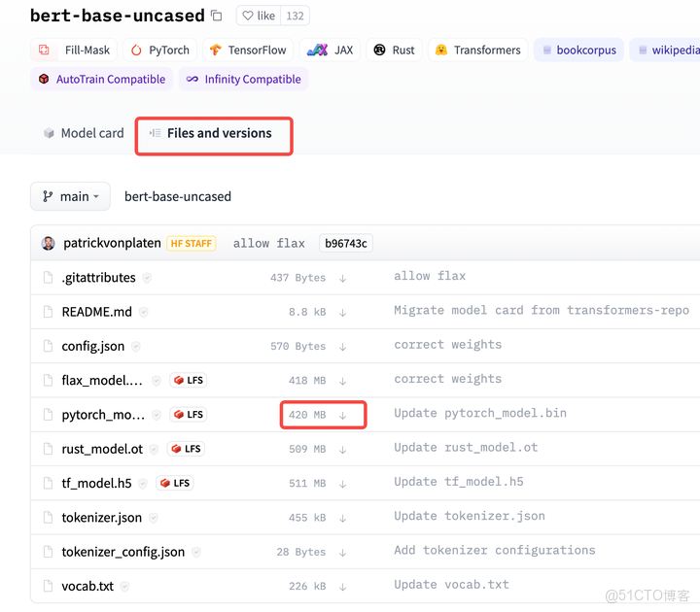The height and width of the screenshot is (612, 700).
Task: Filter by the PyTorch library tag
Action: click(x=159, y=50)
